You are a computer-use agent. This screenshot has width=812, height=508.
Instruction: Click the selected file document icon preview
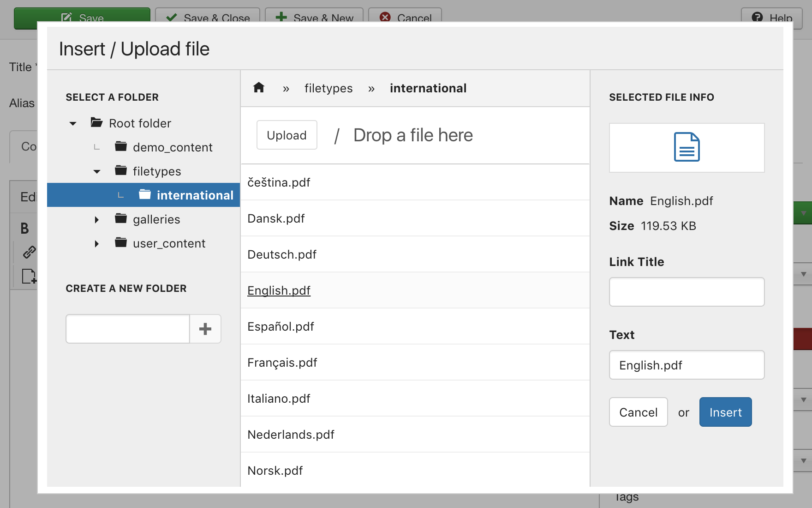click(x=687, y=147)
